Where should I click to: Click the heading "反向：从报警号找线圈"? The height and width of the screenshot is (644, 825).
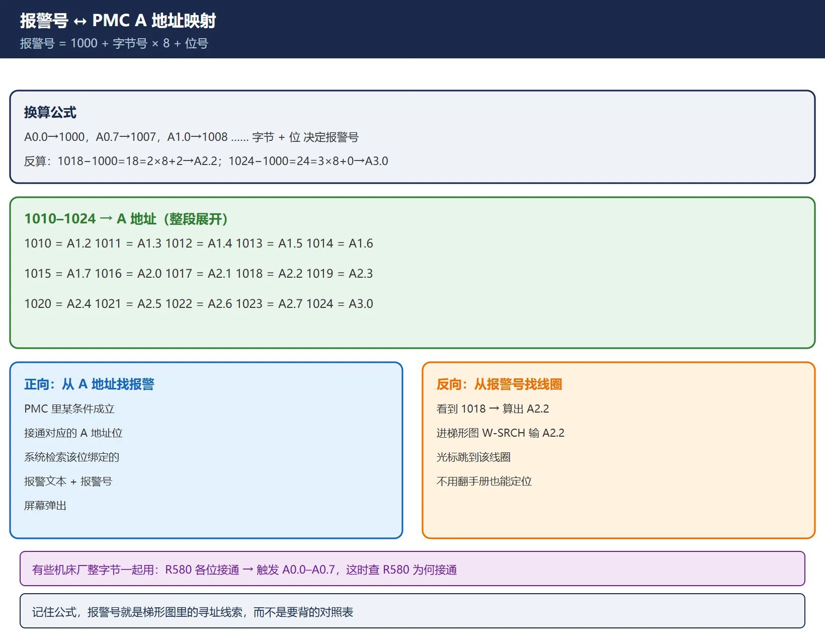499,384
